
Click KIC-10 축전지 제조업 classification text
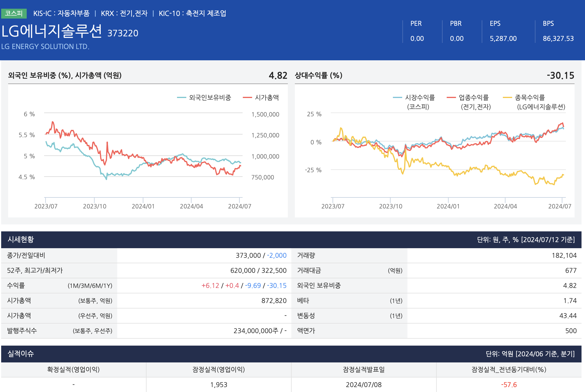click(x=192, y=13)
